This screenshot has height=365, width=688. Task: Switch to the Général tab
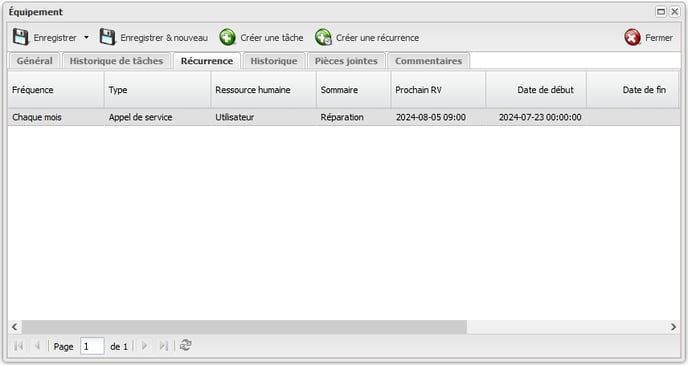(x=34, y=61)
